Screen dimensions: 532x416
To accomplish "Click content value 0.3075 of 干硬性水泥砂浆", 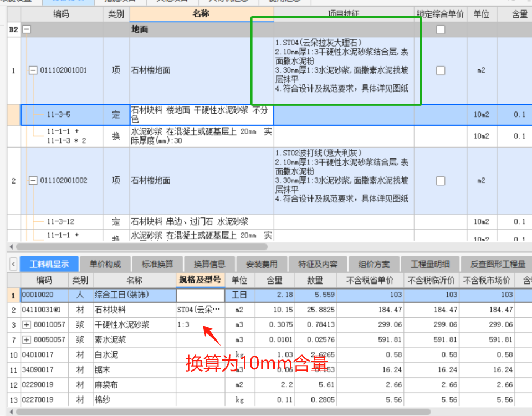I will (281, 324).
